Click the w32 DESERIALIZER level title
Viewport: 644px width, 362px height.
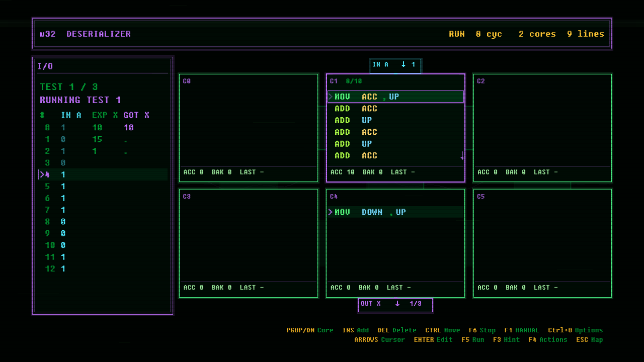pos(86,34)
